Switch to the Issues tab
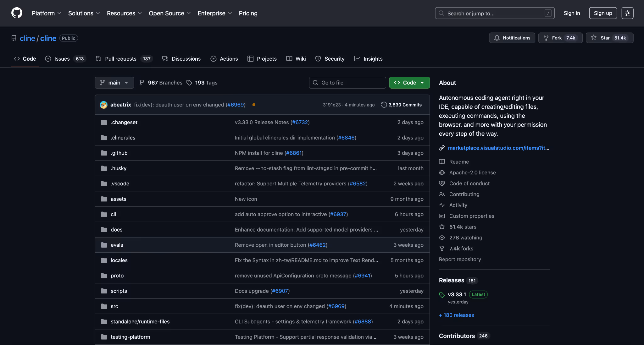644x345 pixels. 62,59
